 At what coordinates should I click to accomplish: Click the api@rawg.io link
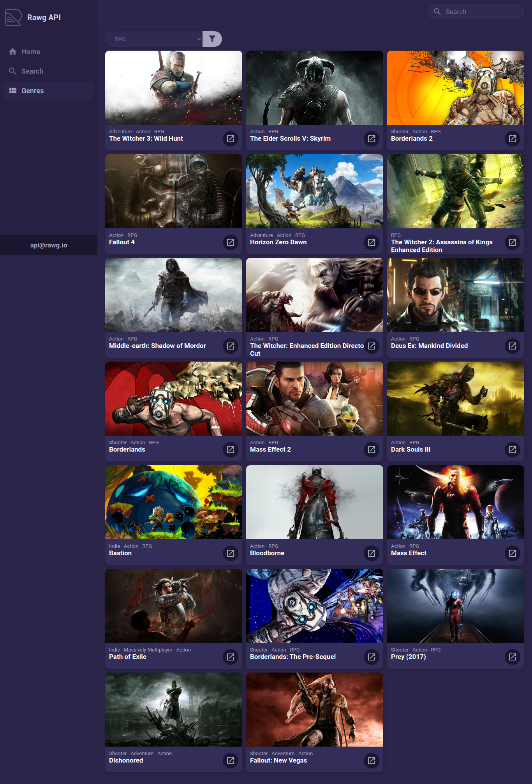click(49, 245)
